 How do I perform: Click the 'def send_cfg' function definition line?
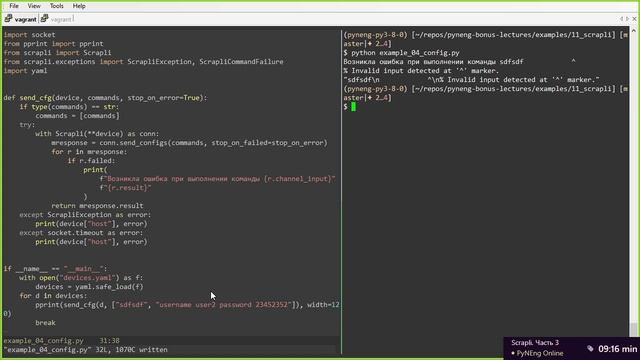[x=105, y=98]
